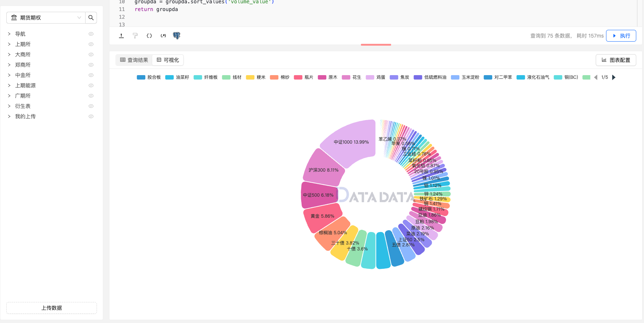Expand the 导航 tree node
Viewport: 644px width, 323px height.
(9, 34)
